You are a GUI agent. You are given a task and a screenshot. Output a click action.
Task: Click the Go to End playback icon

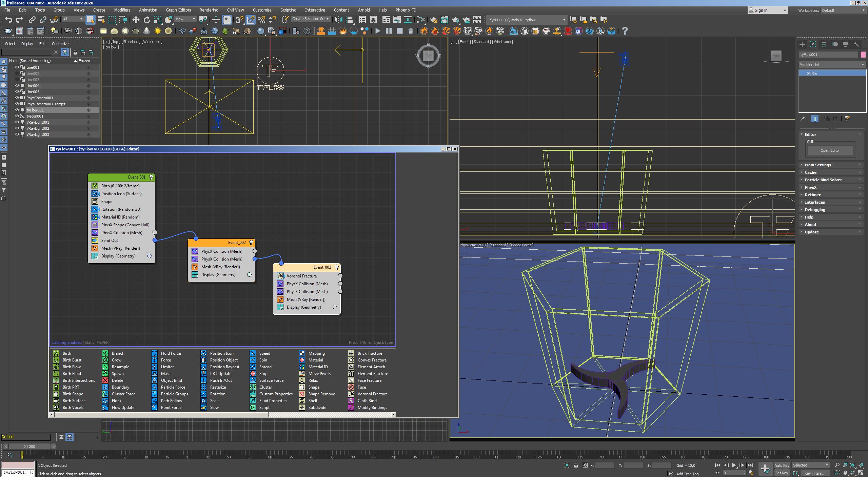pos(751,465)
